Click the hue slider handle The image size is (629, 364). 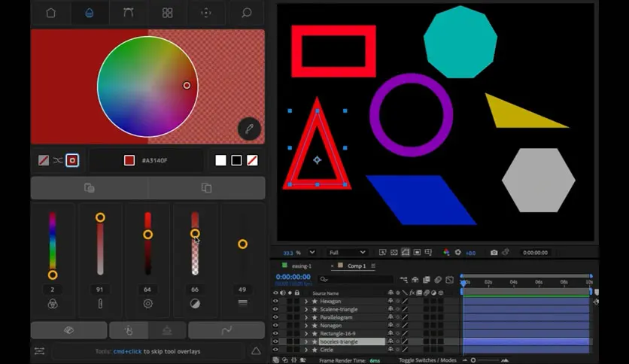pos(53,275)
